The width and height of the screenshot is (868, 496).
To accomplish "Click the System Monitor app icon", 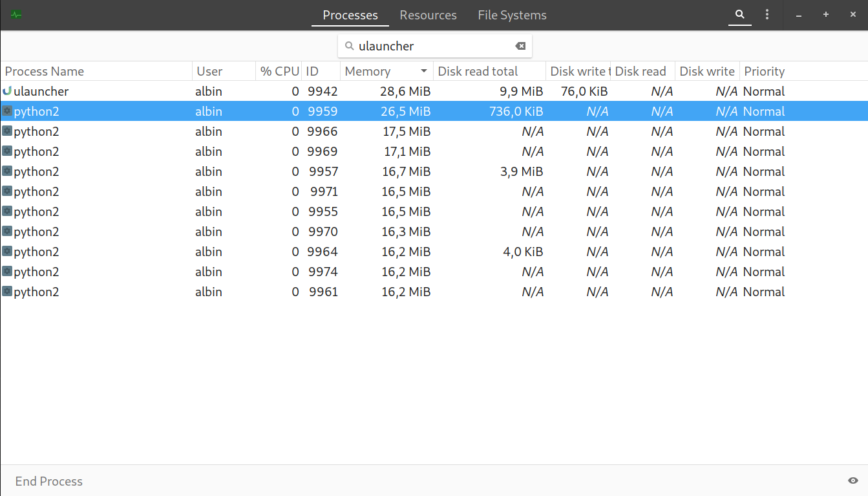I will [16, 14].
